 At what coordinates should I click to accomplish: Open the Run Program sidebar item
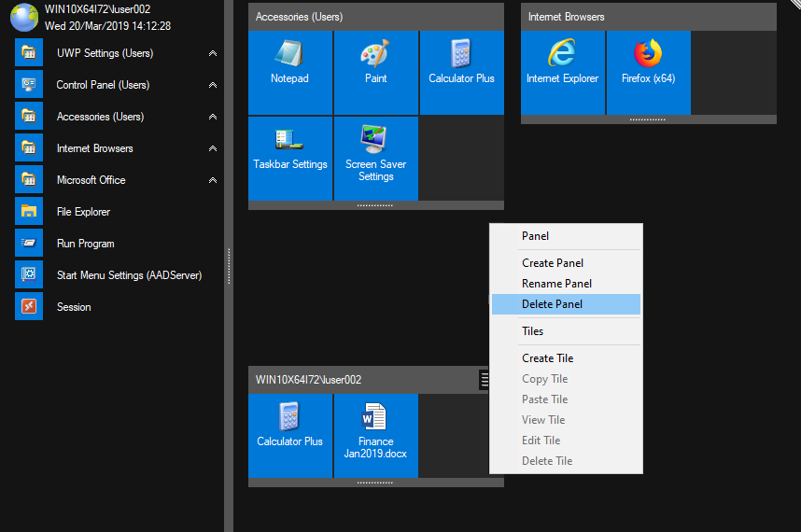click(85, 244)
